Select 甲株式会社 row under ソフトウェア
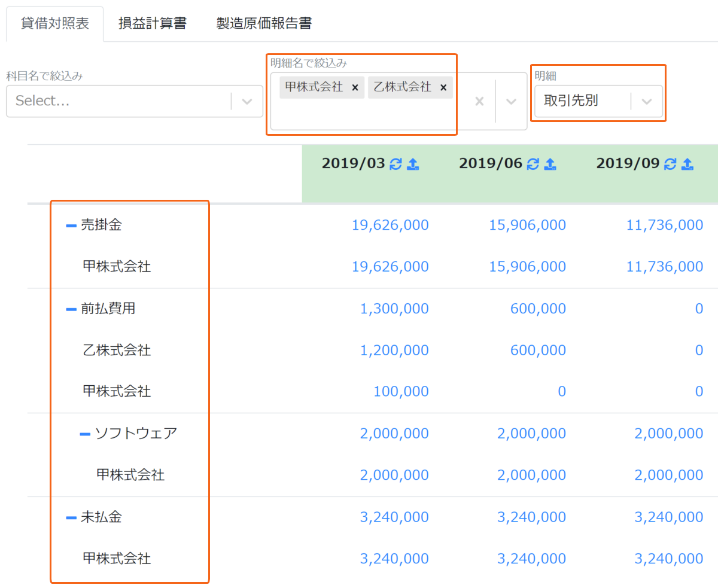The width and height of the screenshot is (718, 588). point(130,475)
